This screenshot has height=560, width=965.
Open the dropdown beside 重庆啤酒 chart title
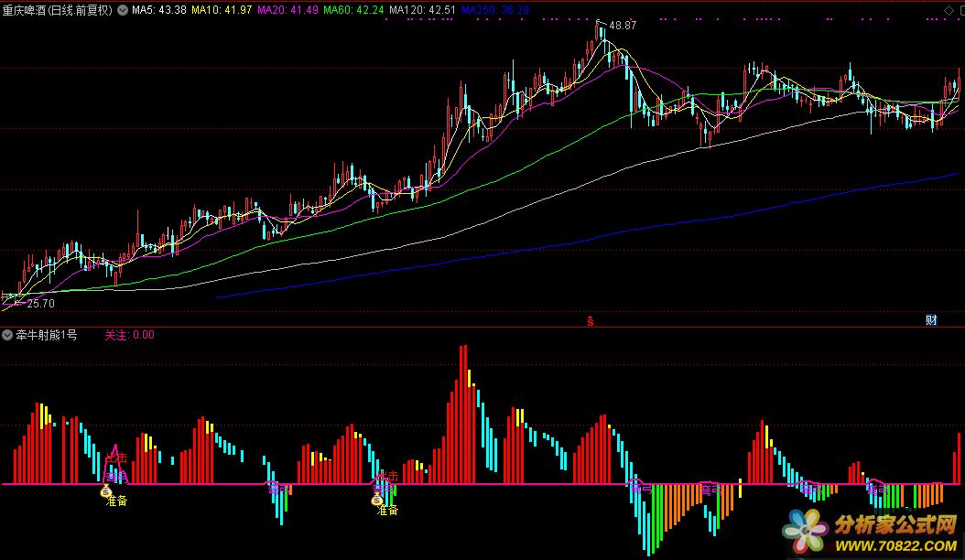click(x=123, y=10)
